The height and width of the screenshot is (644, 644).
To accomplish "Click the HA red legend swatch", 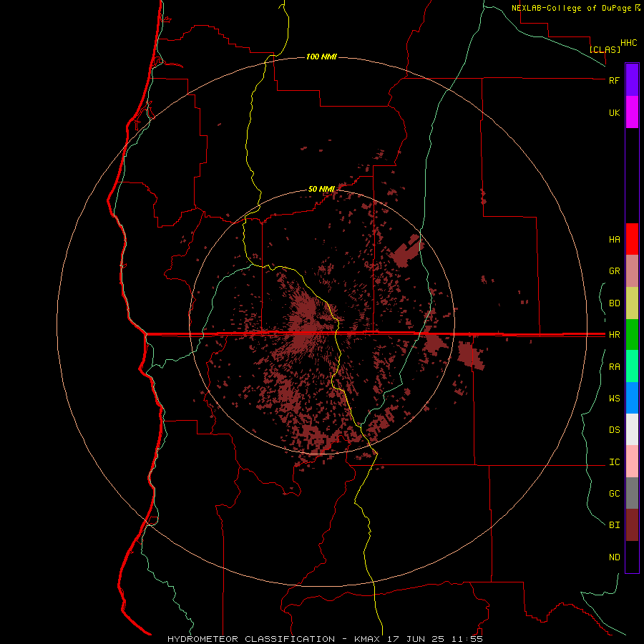I will (632, 239).
